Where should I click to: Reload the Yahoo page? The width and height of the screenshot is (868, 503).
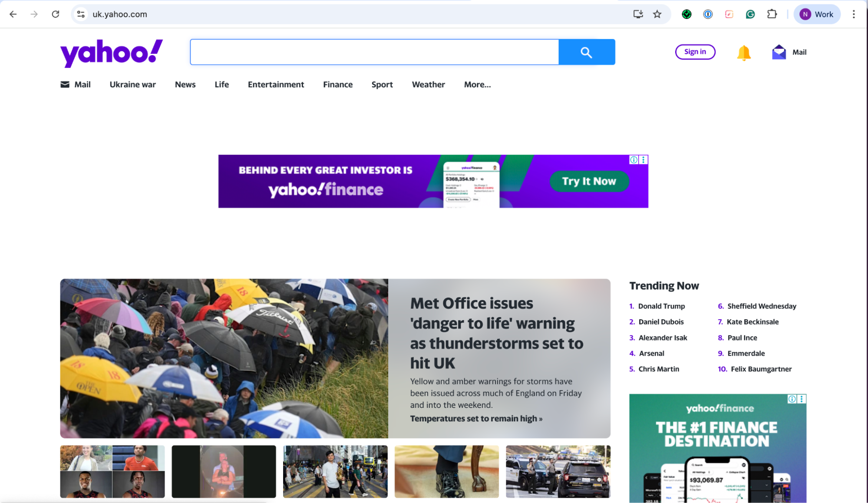click(56, 14)
